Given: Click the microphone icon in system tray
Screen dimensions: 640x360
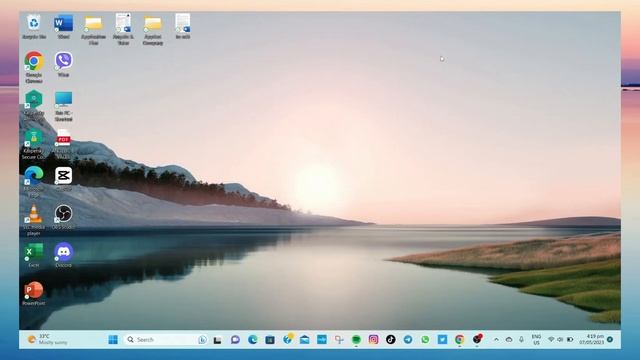Looking at the screenshot, I should click(521, 340).
